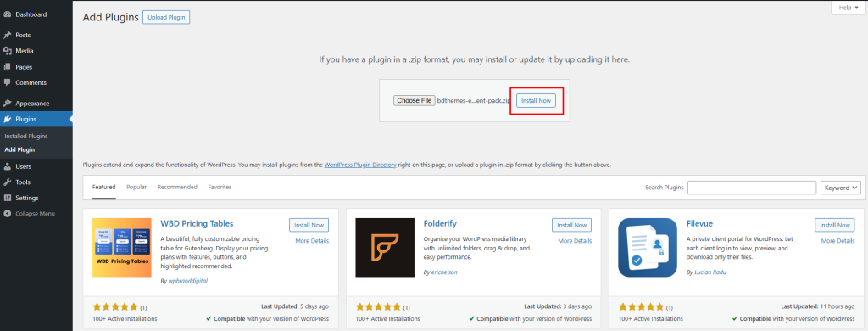
Task: Click into the Search Plugins field
Action: [x=752, y=188]
